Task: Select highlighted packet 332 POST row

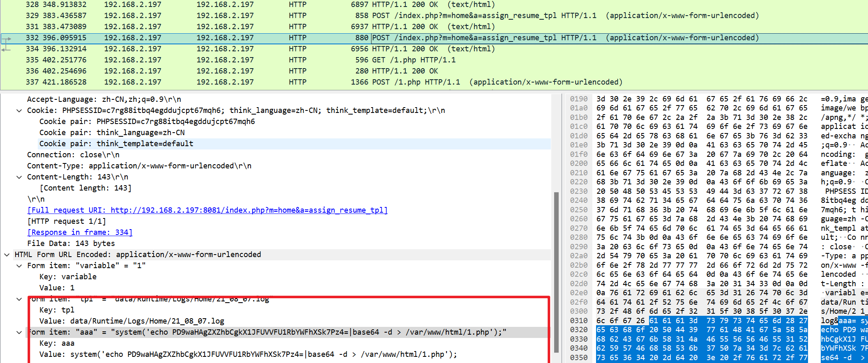Action: coord(434,38)
